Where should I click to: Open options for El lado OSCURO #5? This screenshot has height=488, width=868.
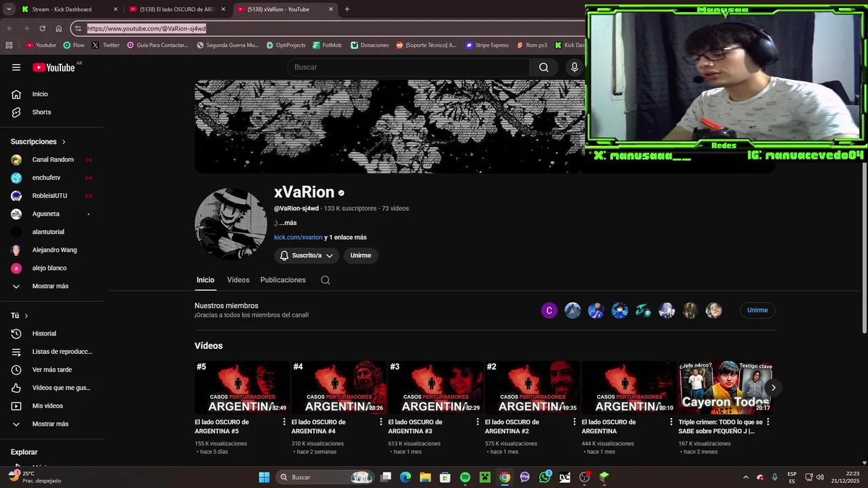tap(284, 422)
